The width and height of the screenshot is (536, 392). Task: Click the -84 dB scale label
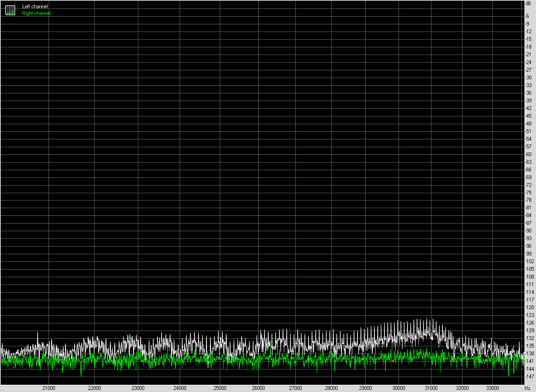[x=528, y=215]
